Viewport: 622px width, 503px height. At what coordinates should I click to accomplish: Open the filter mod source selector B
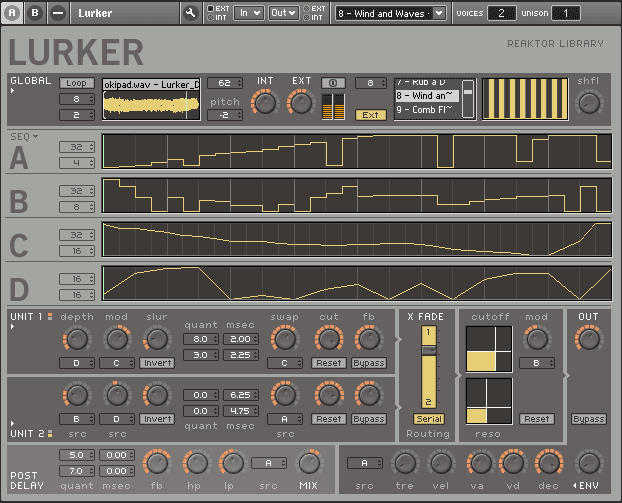click(x=537, y=363)
